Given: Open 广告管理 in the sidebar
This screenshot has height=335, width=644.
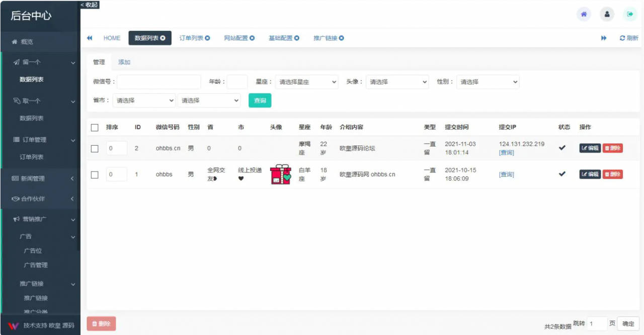Looking at the screenshot, I should tap(36, 265).
